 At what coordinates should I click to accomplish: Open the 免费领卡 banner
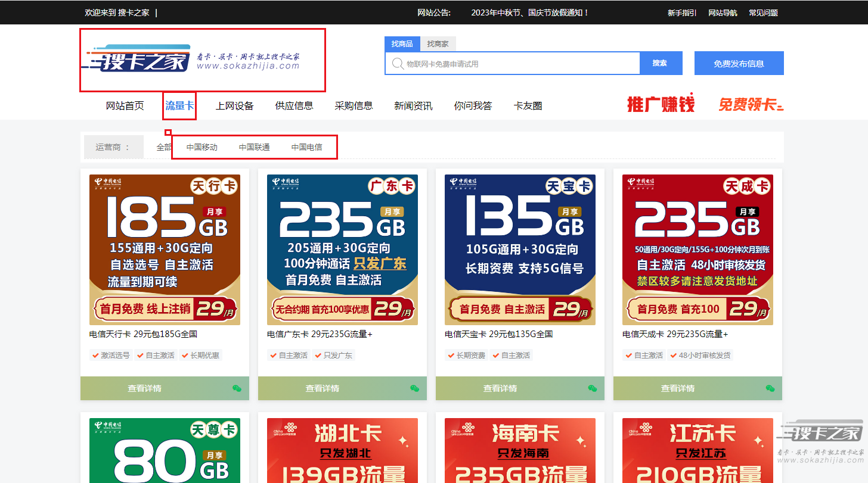tap(751, 104)
